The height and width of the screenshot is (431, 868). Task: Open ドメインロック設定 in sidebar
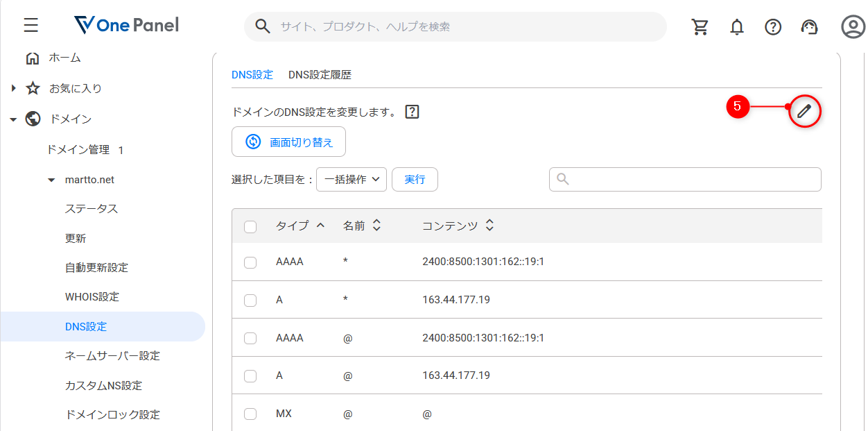[112, 414]
